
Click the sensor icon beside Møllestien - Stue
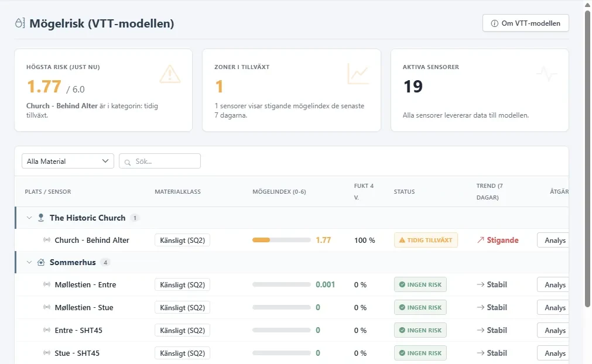(47, 307)
